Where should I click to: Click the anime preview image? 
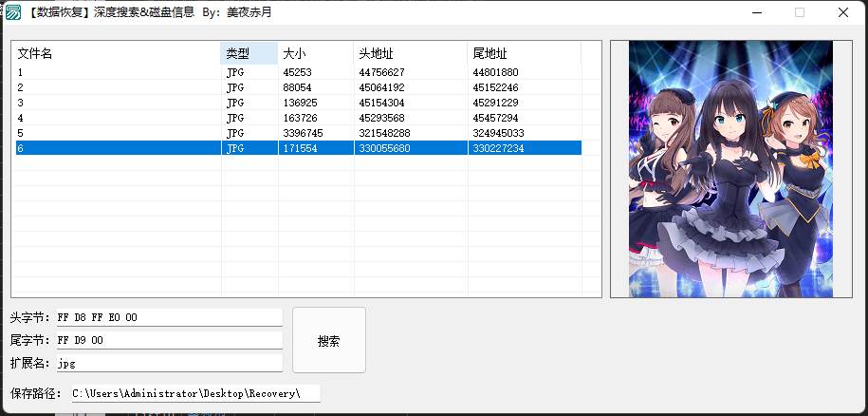tap(730, 169)
